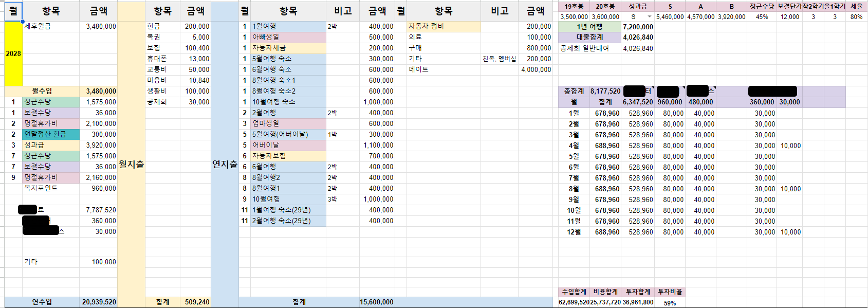The image size is (868, 308).
Task: Open the 성과급 grade dropdown arrow
Action: [649, 17]
